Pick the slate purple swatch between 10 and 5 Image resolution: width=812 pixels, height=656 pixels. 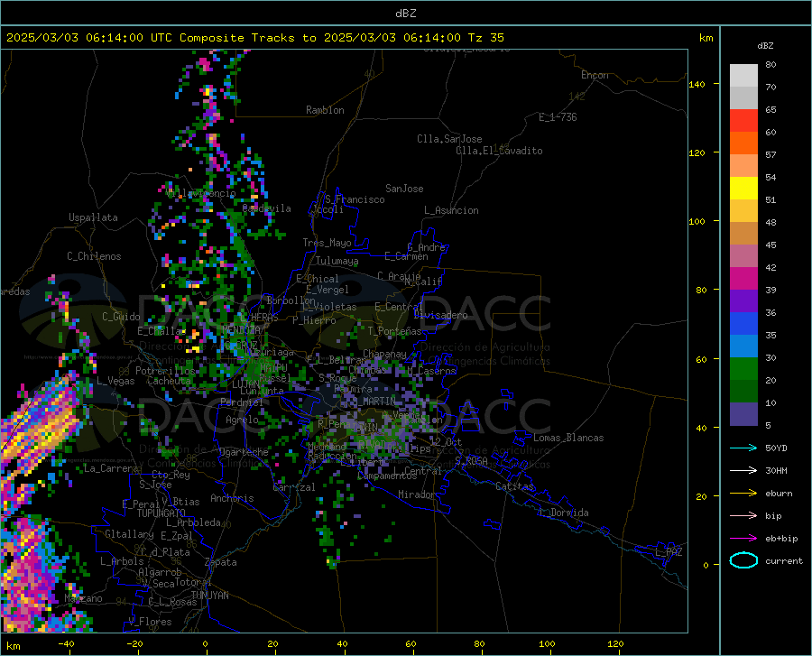point(743,414)
